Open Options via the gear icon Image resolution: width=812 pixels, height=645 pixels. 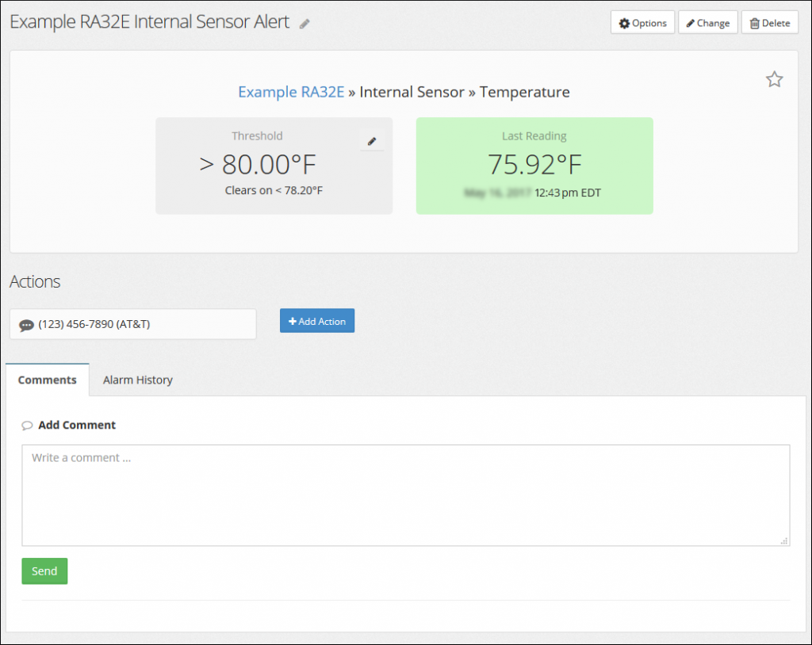623,22
